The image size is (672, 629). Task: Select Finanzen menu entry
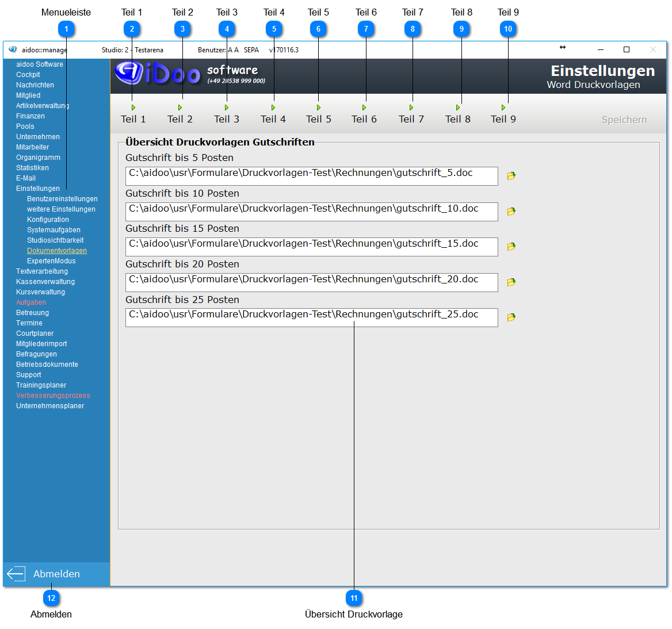pyautogui.click(x=30, y=116)
